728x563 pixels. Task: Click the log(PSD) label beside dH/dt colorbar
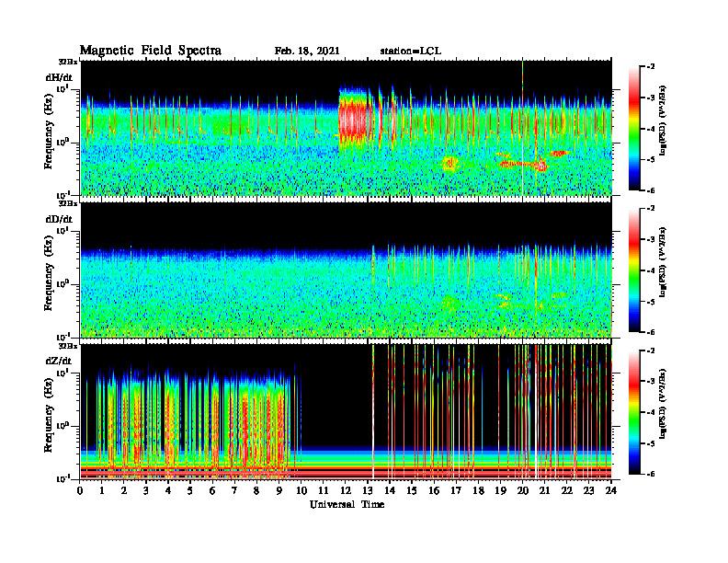[x=664, y=120]
